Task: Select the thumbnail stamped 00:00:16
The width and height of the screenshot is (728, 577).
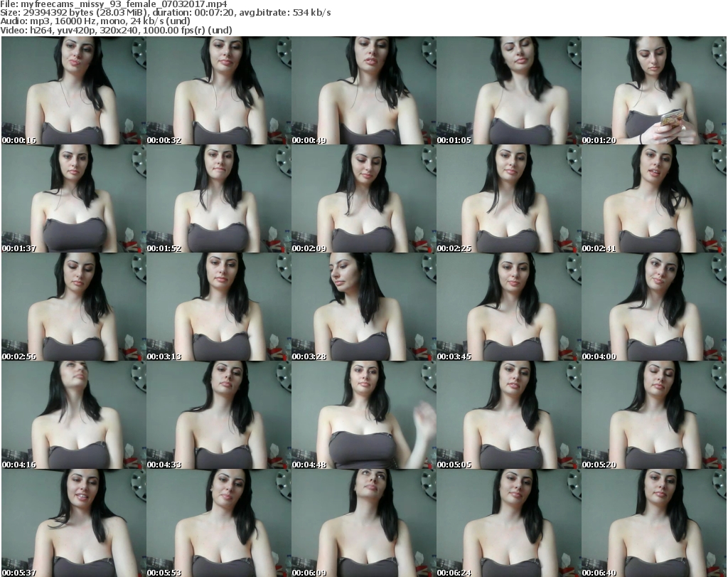Action: pos(74,90)
